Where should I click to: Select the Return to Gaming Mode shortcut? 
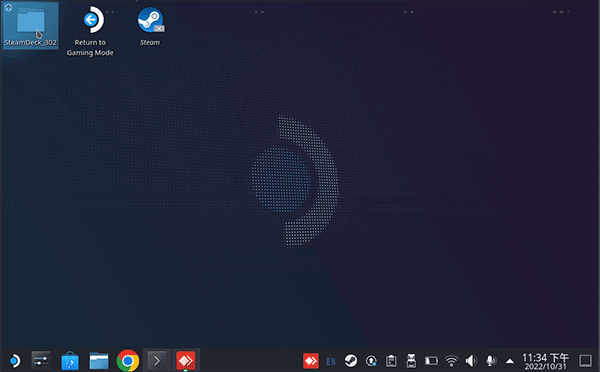tap(90, 31)
